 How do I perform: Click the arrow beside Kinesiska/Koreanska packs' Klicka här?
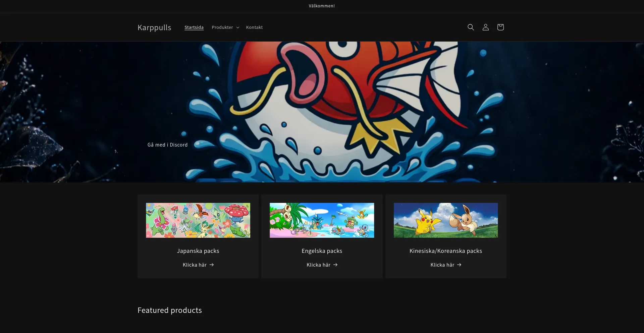point(459,265)
